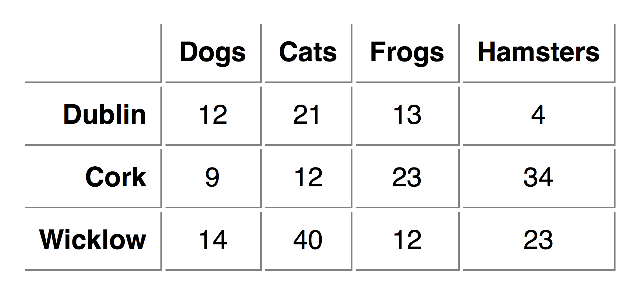
Task: Select Cork Dogs cell showing 9
Action: click(213, 178)
